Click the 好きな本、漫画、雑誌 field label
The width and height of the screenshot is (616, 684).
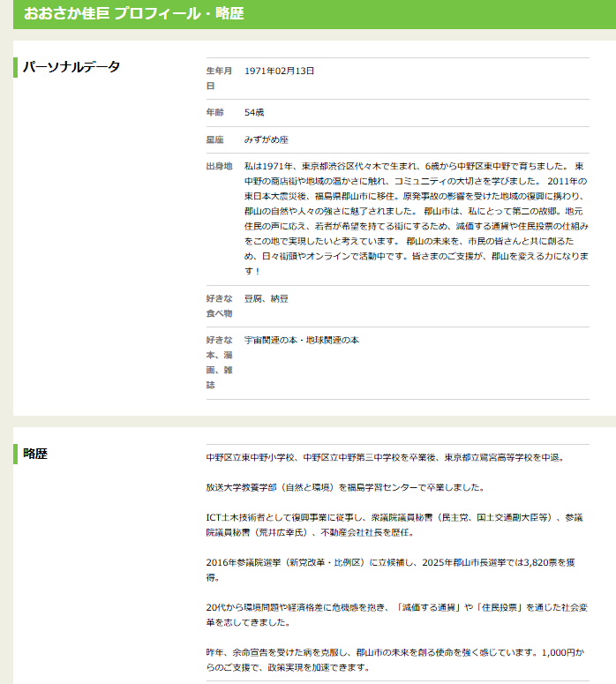(x=218, y=362)
